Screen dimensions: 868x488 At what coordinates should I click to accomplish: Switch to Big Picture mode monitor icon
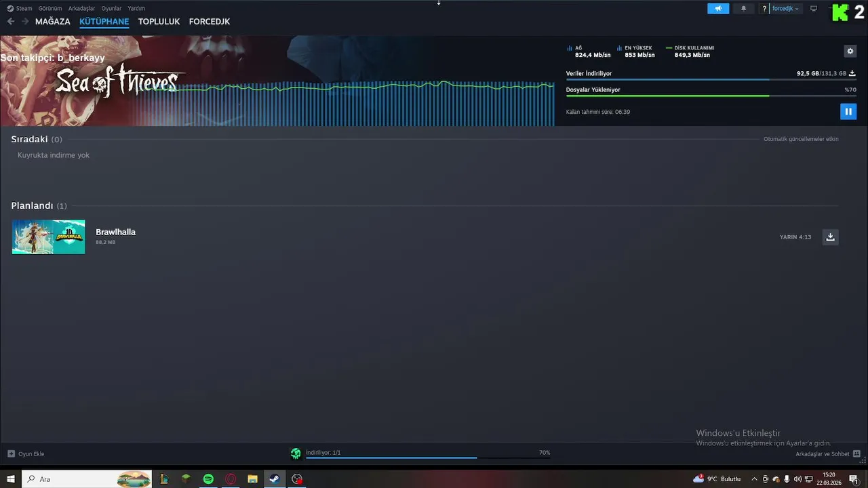[x=814, y=9]
